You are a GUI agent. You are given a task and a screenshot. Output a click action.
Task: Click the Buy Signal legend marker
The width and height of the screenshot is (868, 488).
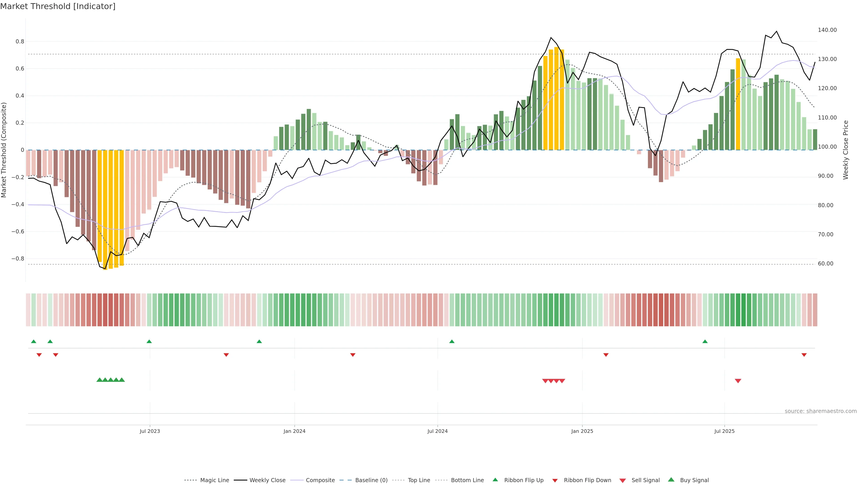coord(671,480)
